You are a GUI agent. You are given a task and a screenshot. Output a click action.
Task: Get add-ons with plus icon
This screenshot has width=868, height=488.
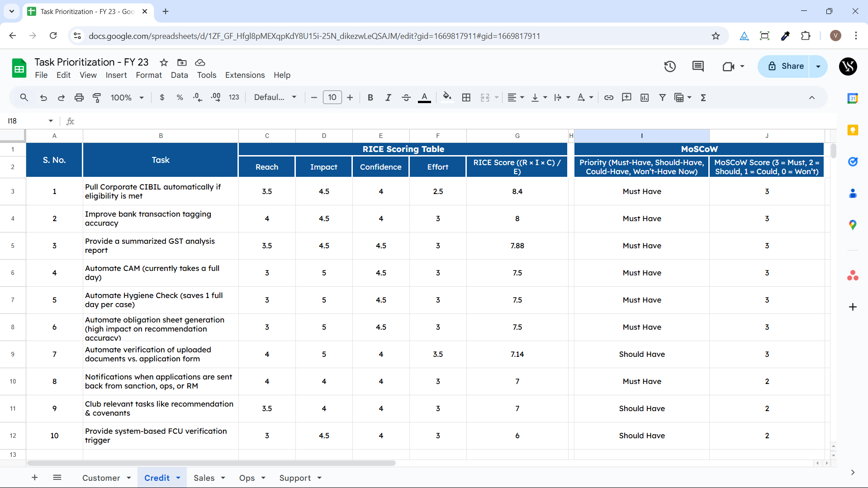point(853,307)
